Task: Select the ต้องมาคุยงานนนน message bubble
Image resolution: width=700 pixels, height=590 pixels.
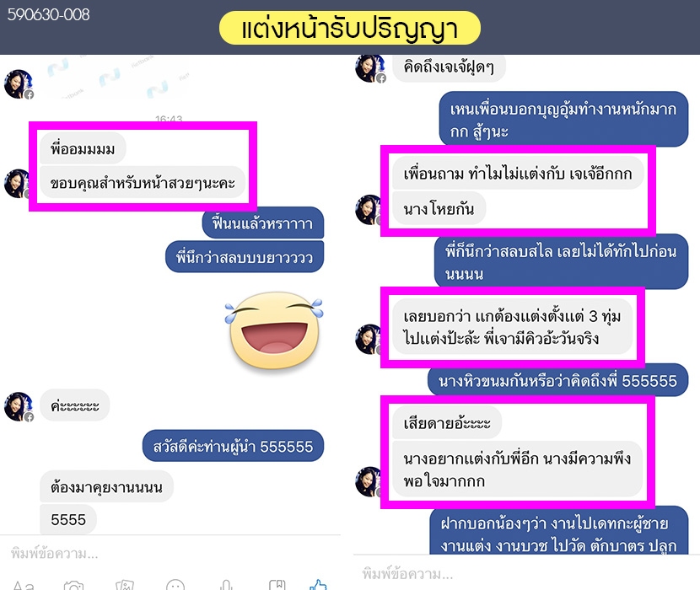Action: point(106,486)
